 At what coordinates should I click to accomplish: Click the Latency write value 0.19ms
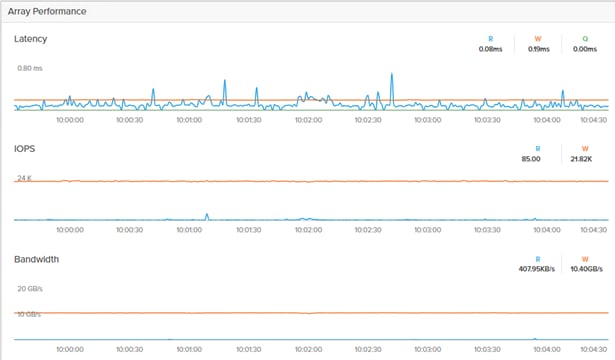(539, 49)
